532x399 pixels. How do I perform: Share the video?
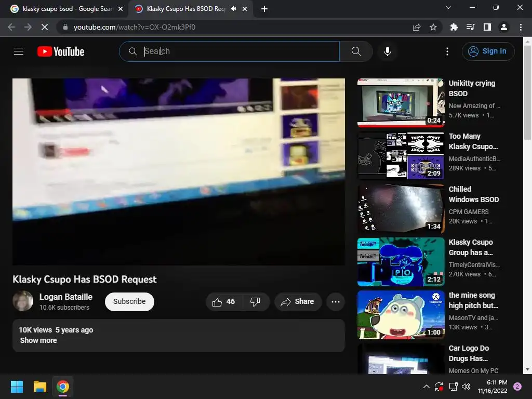pos(298,302)
